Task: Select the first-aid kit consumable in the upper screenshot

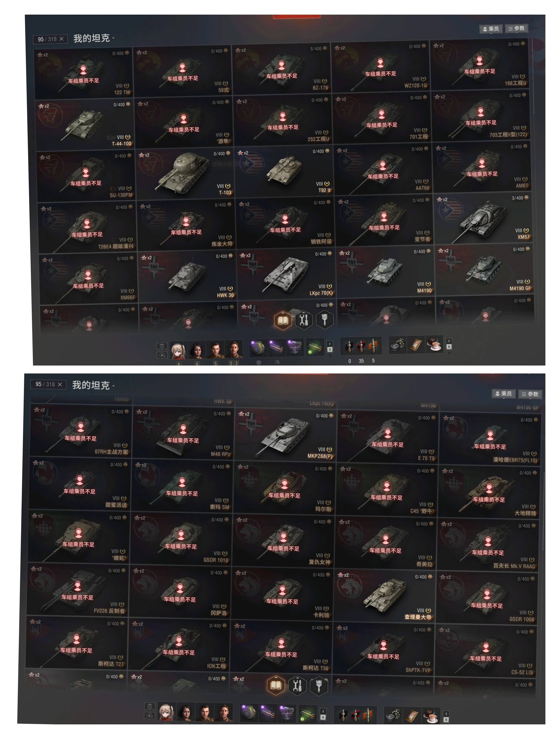Action: 416,344
